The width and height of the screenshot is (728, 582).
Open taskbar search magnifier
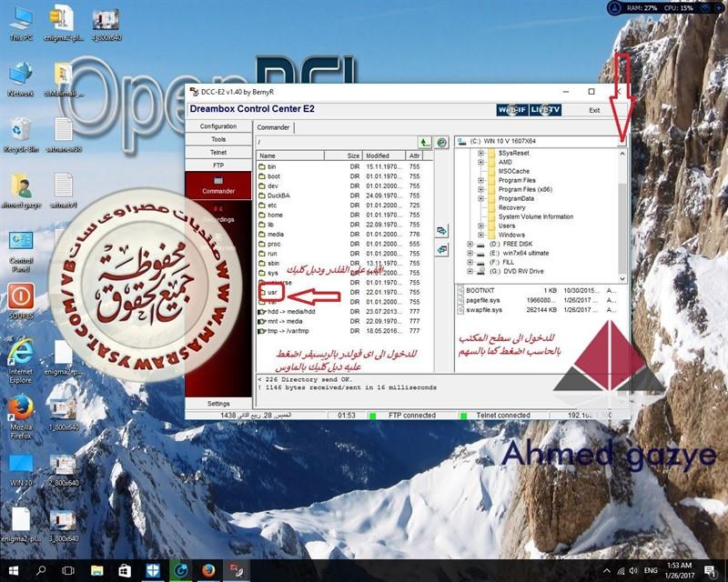[41, 570]
